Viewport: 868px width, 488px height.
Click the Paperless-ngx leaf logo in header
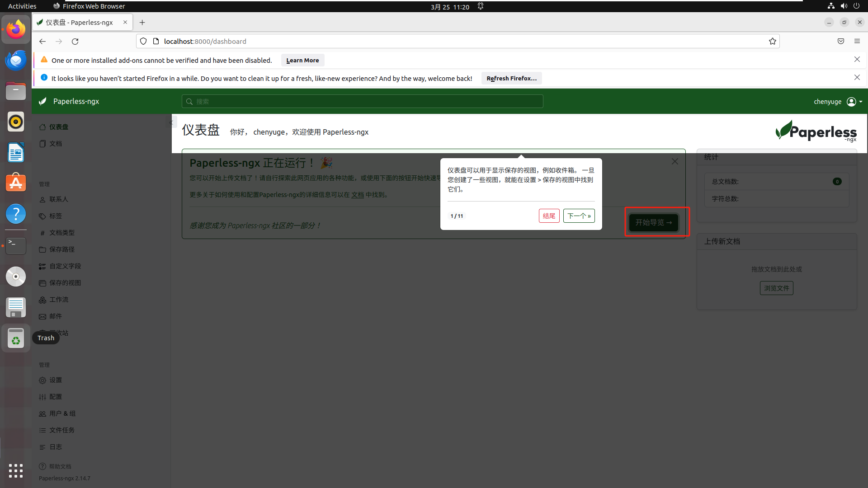pos(43,101)
